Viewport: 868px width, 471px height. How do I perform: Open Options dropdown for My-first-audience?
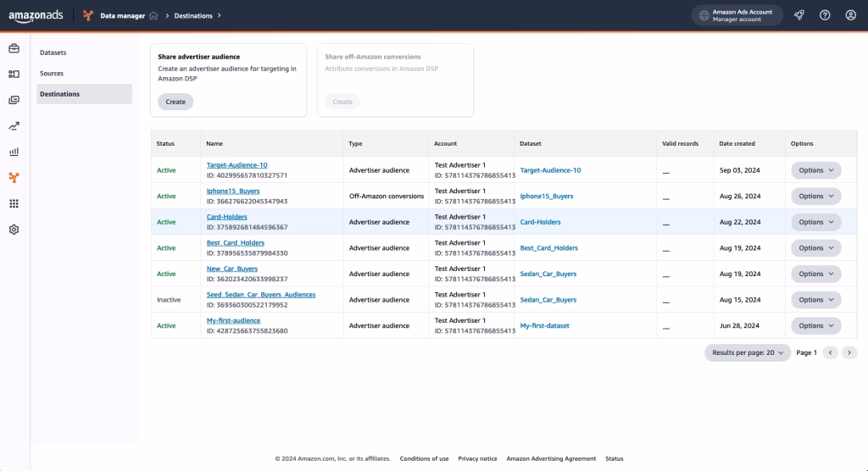[816, 326]
